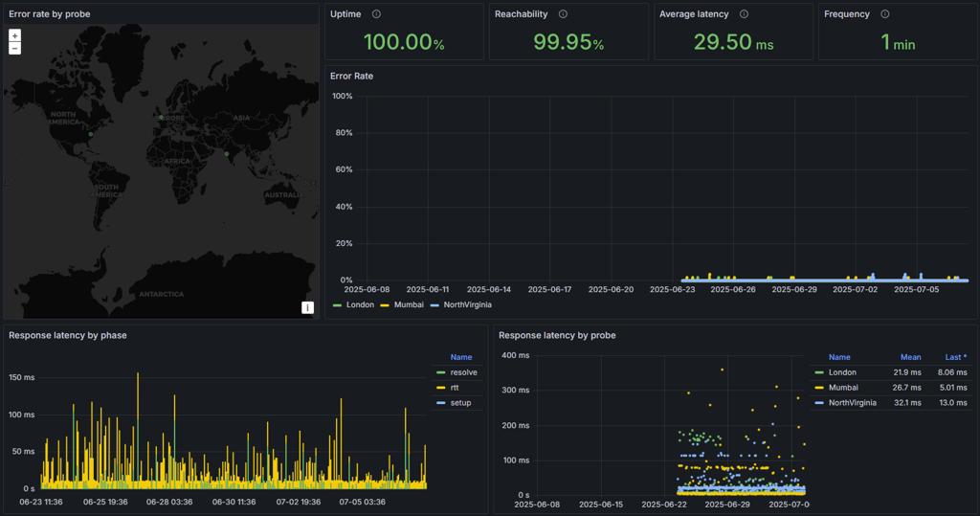Open Response latency by phase panel title
This screenshot has width=980, height=516.
click(68, 335)
